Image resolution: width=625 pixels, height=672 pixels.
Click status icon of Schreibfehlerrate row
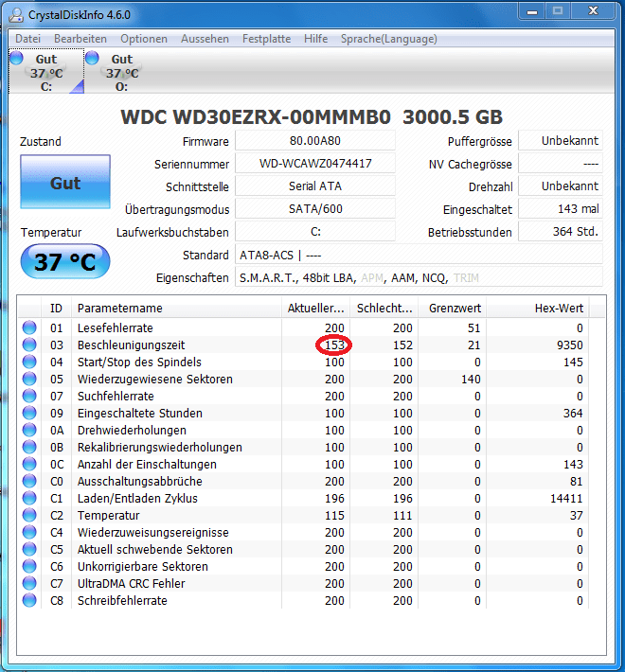click(x=29, y=600)
